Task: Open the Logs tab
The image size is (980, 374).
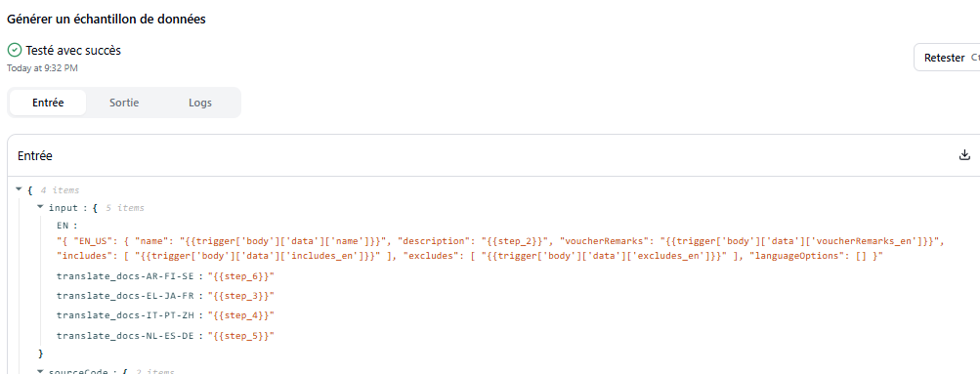Action: pyautogui.click(x=200, y=104)
